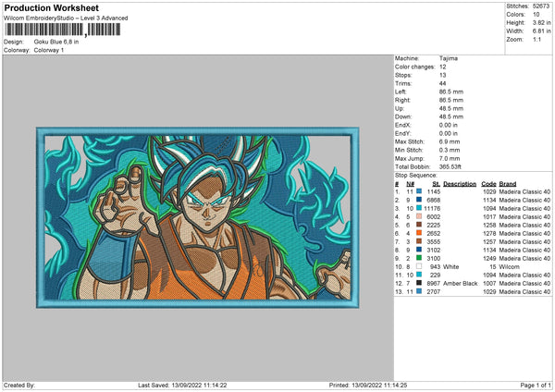Click code 1258 in the stop sequence
The width and height of the screenshot is (555, 392).
pyautogui.click(x=489, y=225)
